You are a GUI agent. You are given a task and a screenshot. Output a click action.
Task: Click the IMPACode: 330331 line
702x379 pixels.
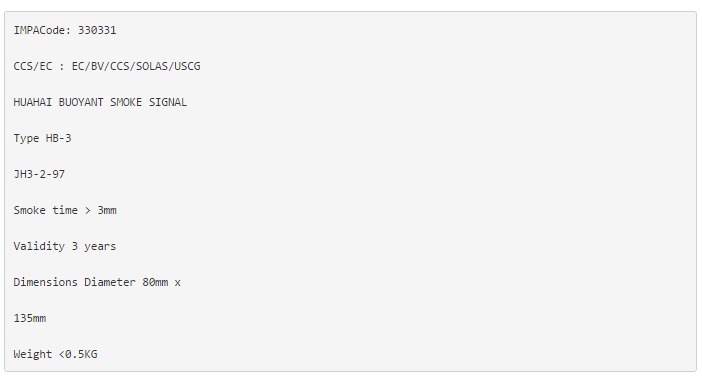click(x=65, y=30)
